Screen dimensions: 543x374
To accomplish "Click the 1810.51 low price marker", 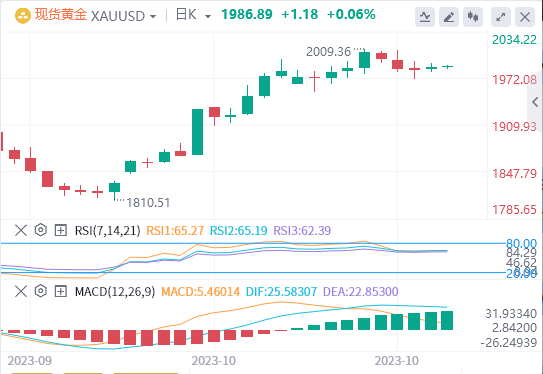I will coord(148,203).
